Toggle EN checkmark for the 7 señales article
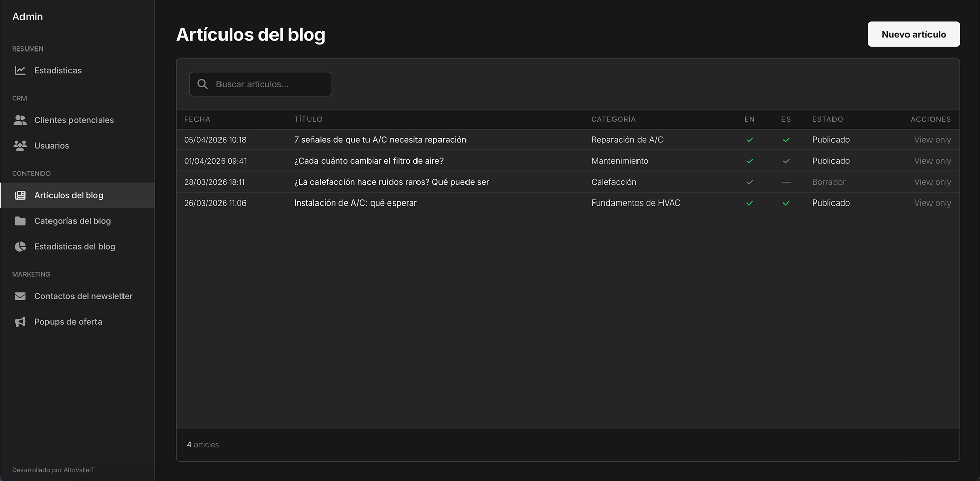 tap(750, 139)
